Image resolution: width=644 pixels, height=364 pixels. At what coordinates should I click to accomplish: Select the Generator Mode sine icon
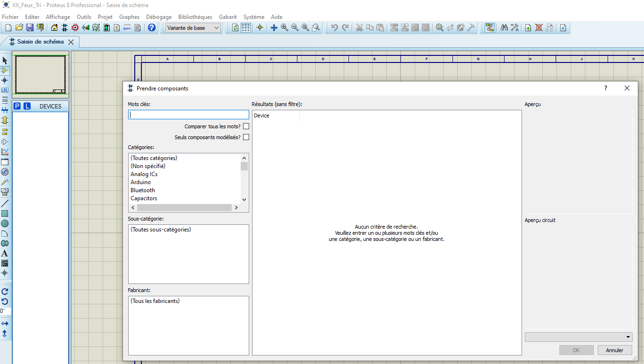tap(5, 172)
